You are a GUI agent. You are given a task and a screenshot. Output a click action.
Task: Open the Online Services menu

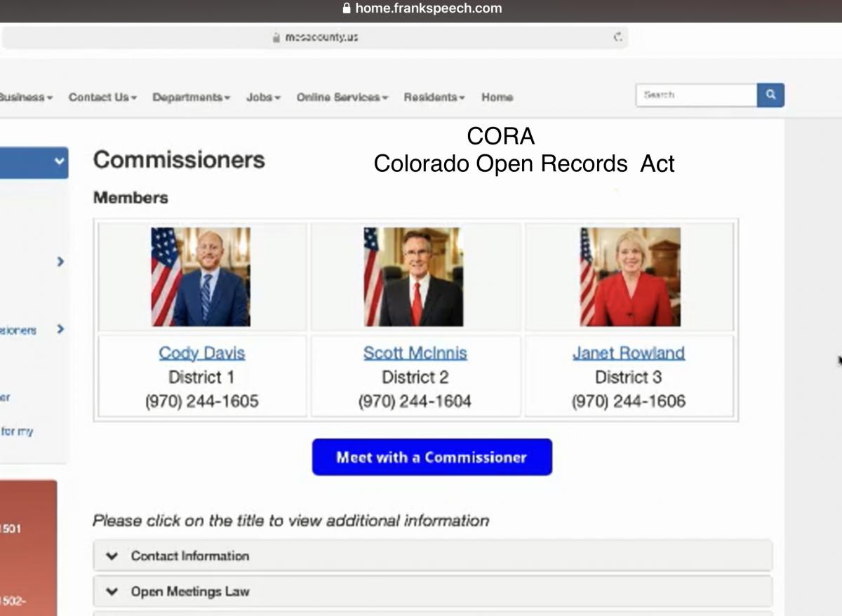[x=342, y=98]
